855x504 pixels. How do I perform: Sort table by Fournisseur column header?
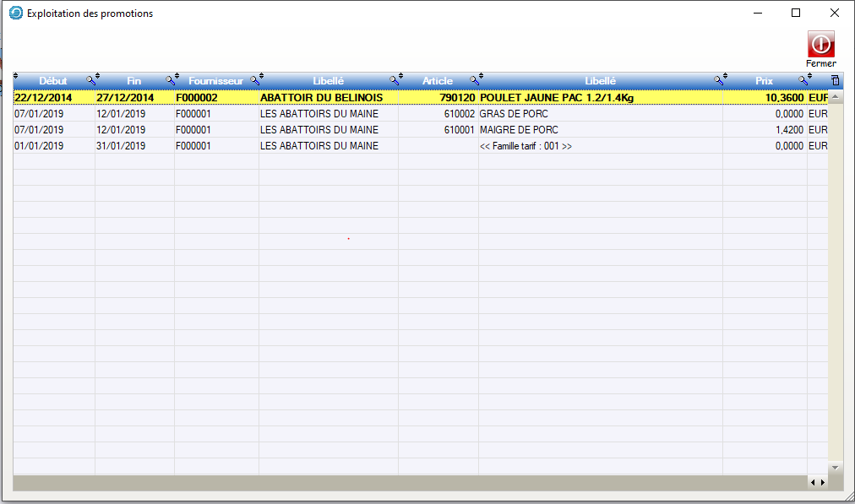point(215,81)
